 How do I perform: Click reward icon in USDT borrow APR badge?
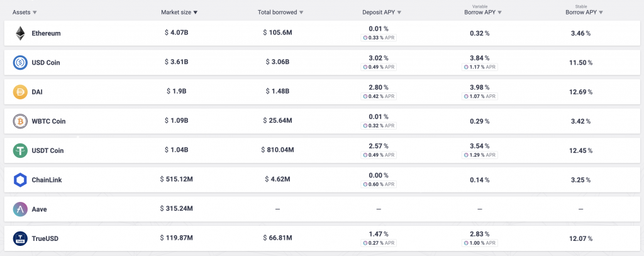(x=466, y=155)
